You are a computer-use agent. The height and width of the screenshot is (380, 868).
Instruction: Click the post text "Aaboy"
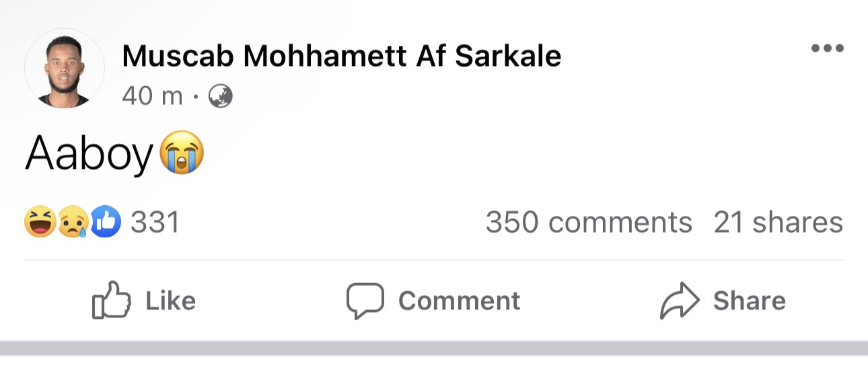[x=89, y=155]
